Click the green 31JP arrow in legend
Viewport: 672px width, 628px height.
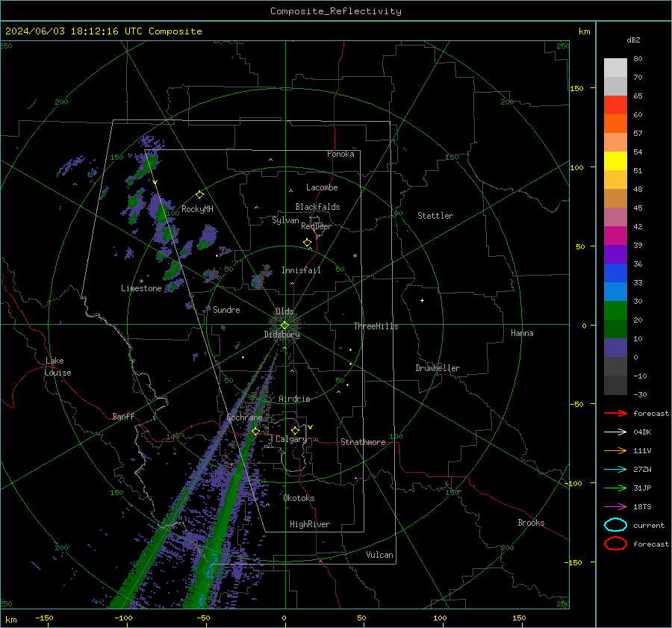[x=615, y=488]
